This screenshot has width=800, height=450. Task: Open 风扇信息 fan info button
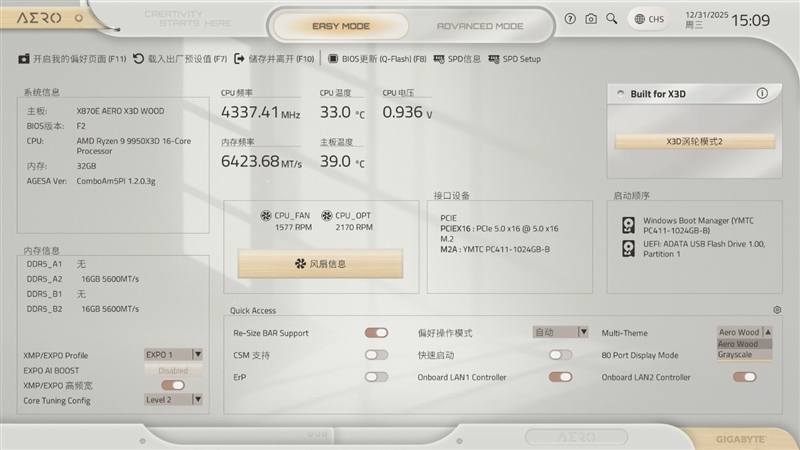tap(320, 264)
